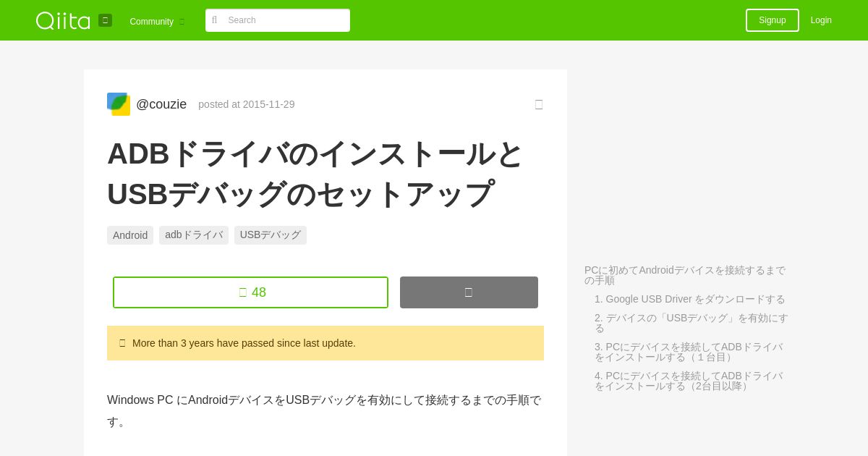Click the Signup button

point(773,20)
